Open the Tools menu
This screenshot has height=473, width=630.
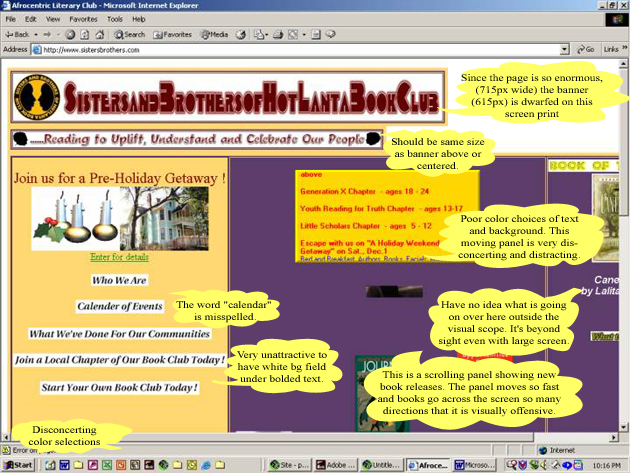coord(115,19)
